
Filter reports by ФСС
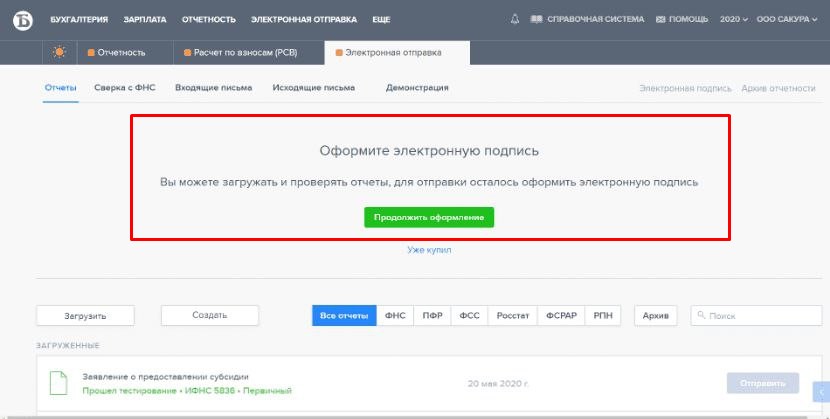469,315
